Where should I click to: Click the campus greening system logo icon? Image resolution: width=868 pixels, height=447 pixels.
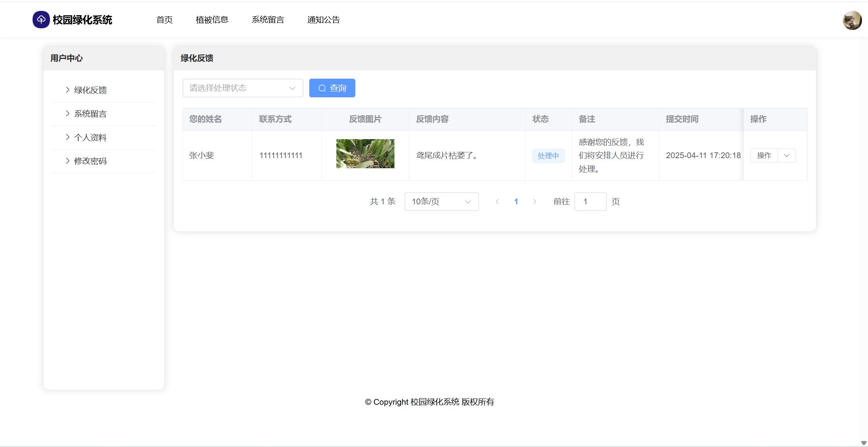[x=41, y=20]
